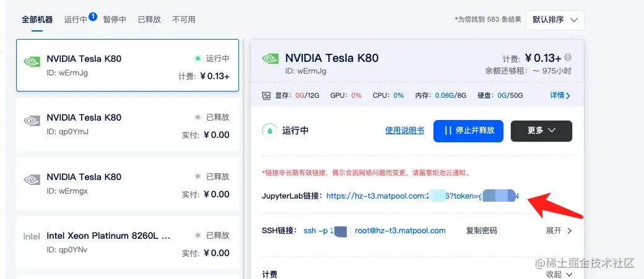The height and width of the screenshot is (279, 644).
Task: Click the 显存: 0G/12G usage value
Action: [297, 96]
